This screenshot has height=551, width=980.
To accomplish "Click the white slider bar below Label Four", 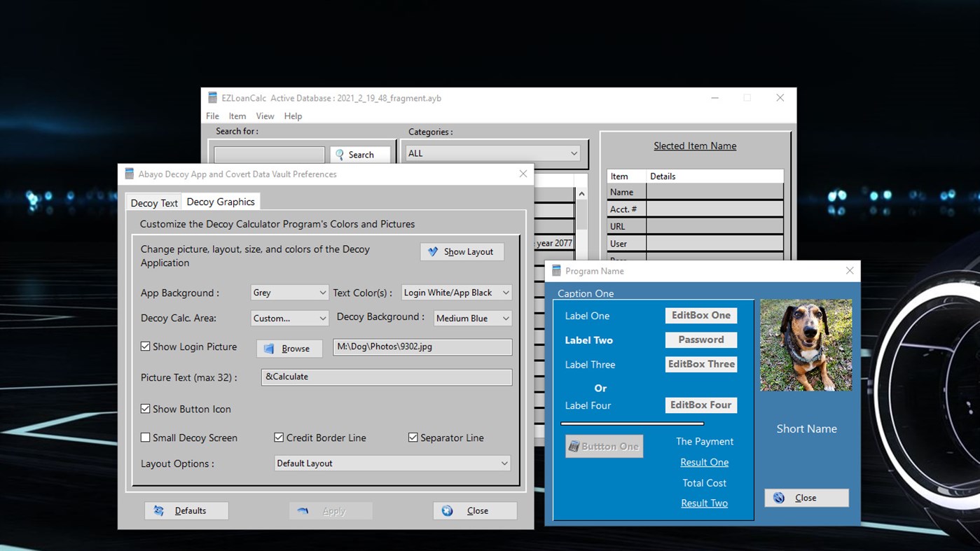I will coord(631,423).
